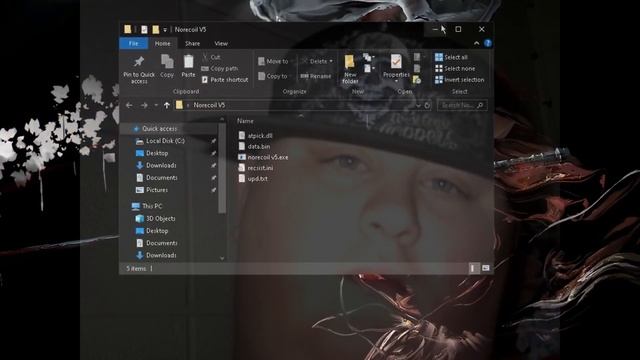
Task: Click the Edit icon in Open group
Action: tap(417, 68)
